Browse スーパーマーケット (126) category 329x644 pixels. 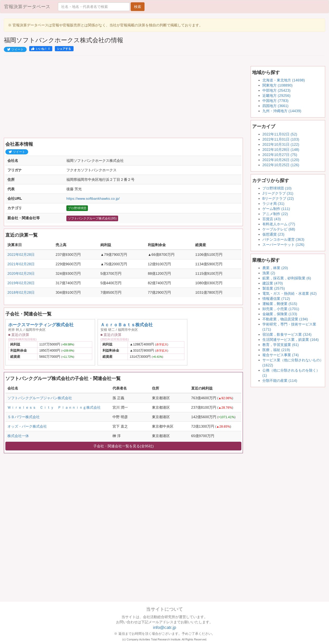(x=283, y=245)
